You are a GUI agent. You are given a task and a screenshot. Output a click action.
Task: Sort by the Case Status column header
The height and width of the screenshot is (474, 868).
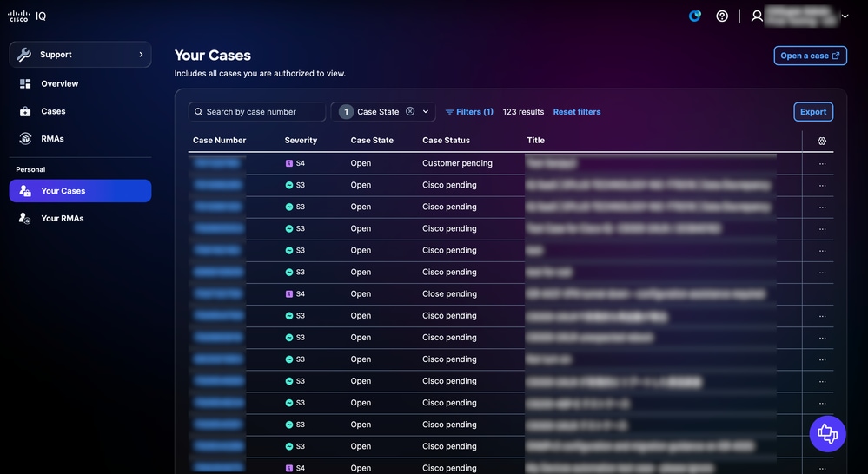447,141
